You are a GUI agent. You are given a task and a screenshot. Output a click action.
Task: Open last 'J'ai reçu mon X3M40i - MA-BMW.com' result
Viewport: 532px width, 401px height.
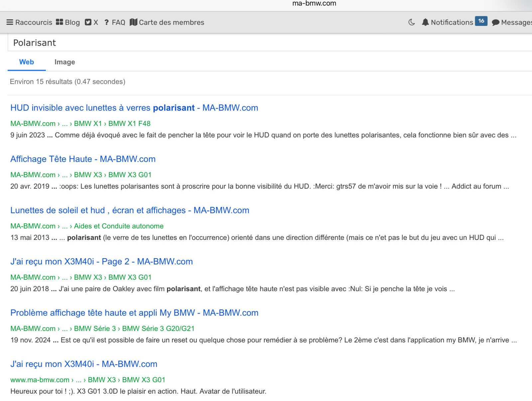[84, 364]
